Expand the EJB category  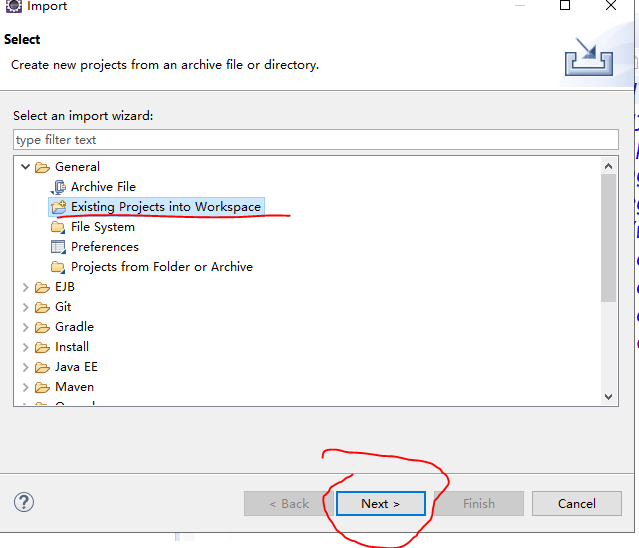(x=26, y=287)
